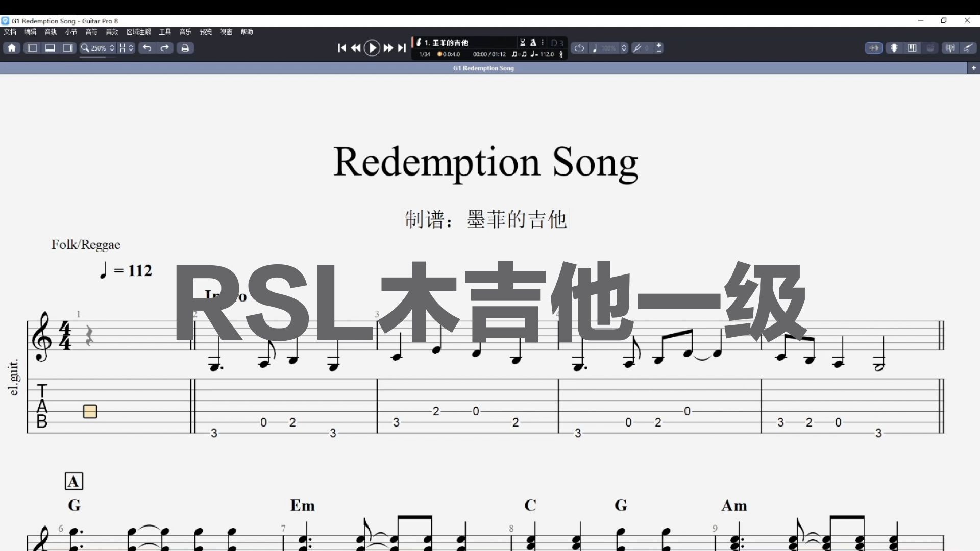Open the 音轨 menu

[x=51, y=31]
